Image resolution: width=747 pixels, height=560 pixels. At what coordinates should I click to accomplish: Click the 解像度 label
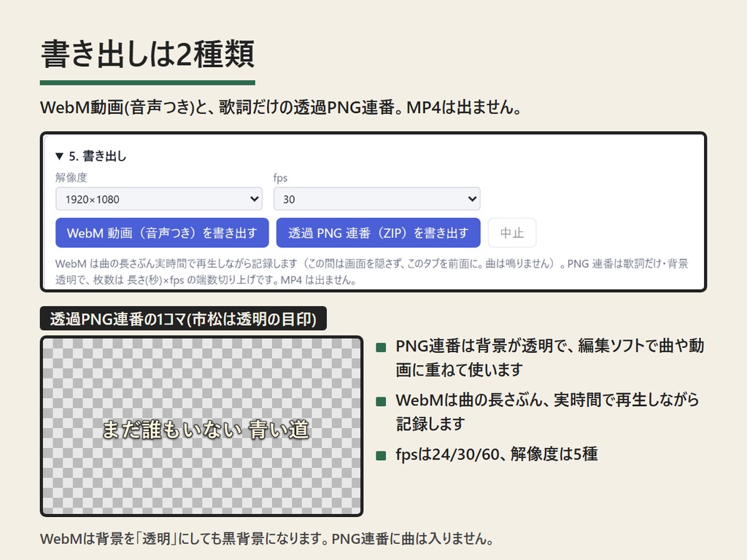71,178
